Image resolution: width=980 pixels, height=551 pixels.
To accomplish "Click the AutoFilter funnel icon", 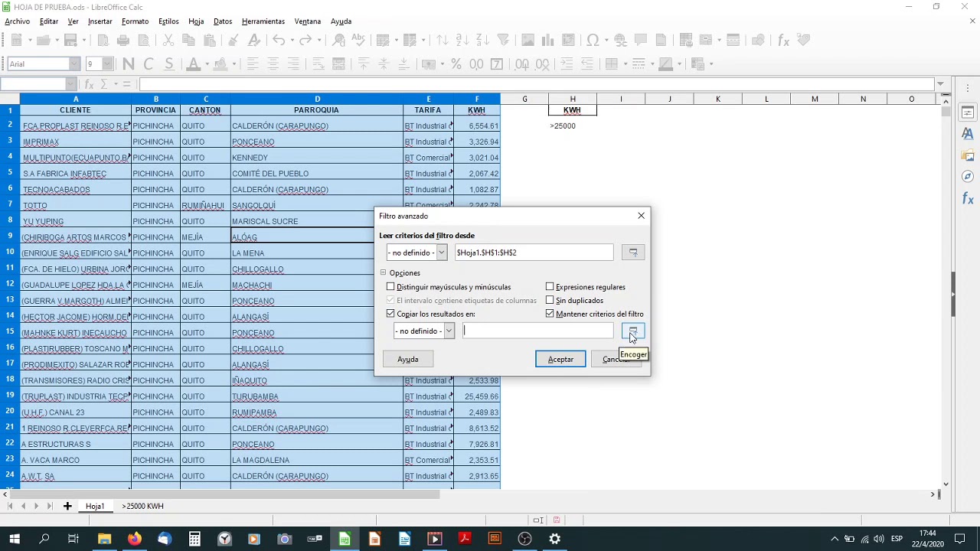I will tap(503, 40).
